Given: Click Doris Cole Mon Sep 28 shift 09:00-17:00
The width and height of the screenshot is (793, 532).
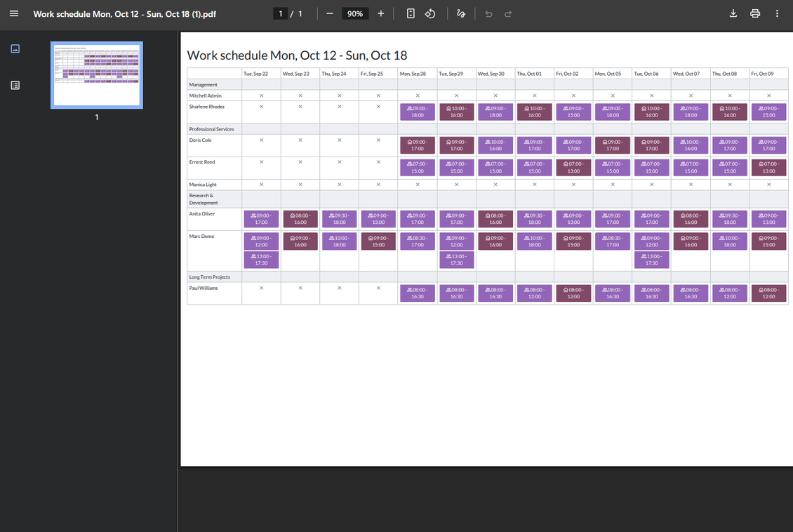Looking at the screenshot, I should tap(418, 146).
